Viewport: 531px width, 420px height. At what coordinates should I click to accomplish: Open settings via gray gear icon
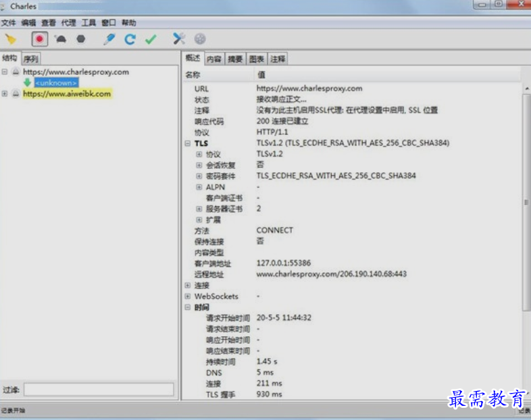(200, 39)
